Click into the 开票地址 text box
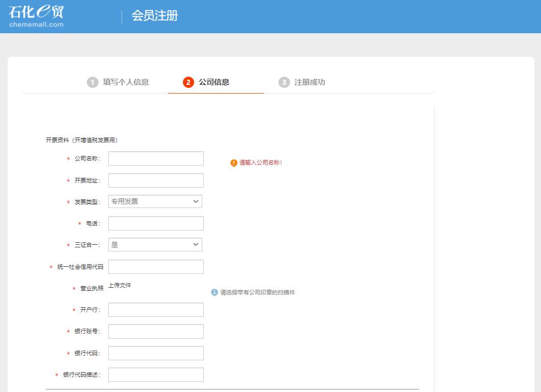The width and height of the screenshot is (541, 392). pyautogui.click(x=156, y=180)
